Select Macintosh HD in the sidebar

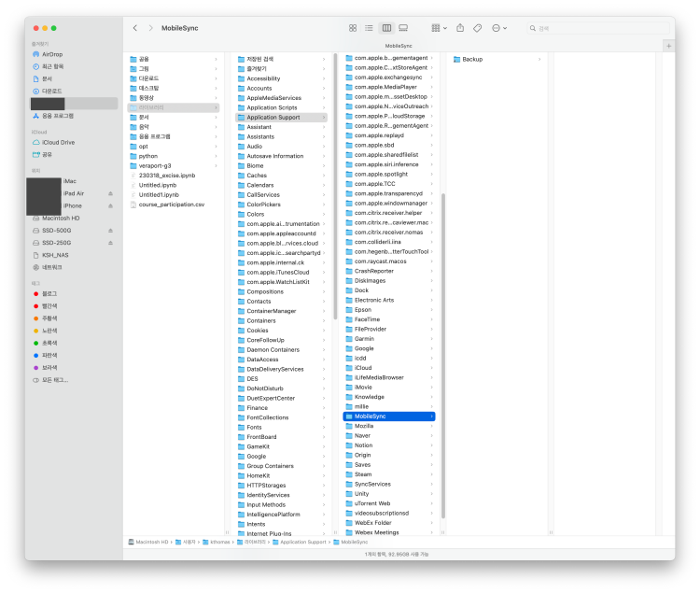click(61, 219)
